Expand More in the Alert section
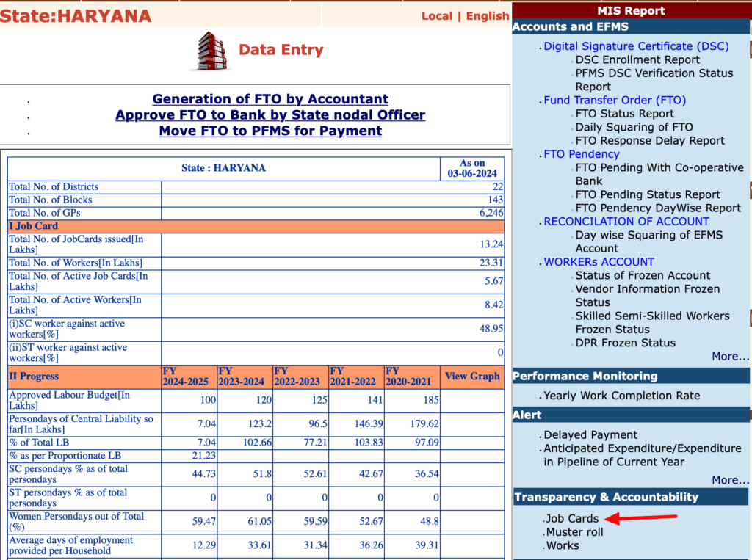This screenshot has height=560, width=752. click(730, 480)
